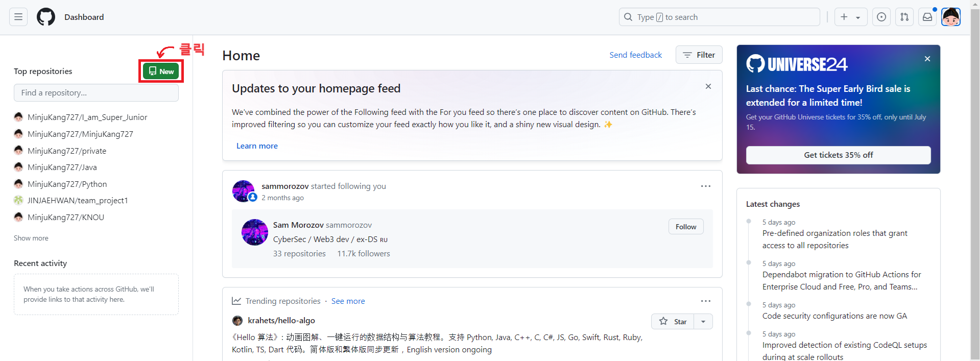Open options menu for Trending repositories card
Screen dimensions: 980x361
tap(706, 301)
